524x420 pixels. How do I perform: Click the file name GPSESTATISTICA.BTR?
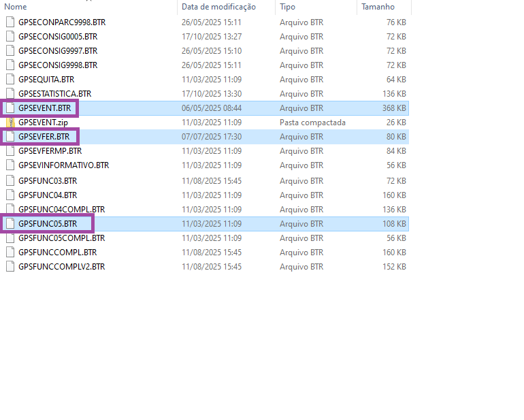click(55, 95)
